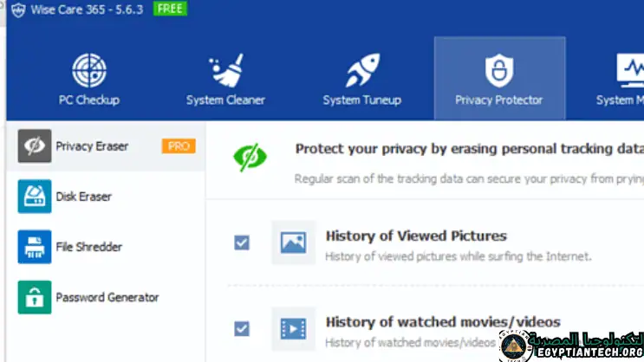Click the green crossed-out eye icon
Screen dimensions: 644x362
(x=250, y=158)
